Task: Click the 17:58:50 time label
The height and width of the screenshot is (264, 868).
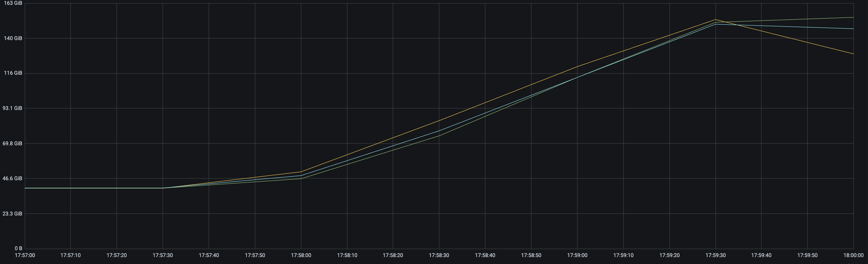Action: pos(531,255)
